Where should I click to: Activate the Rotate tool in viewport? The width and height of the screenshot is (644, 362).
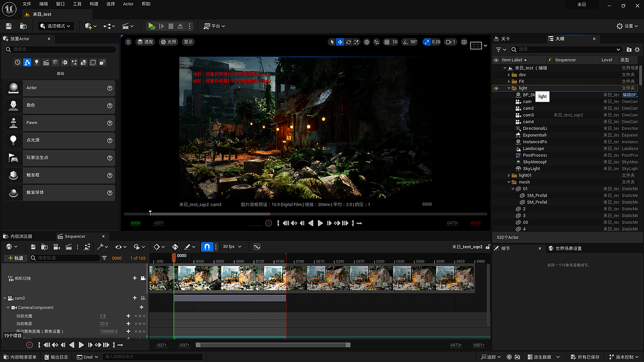349,42
